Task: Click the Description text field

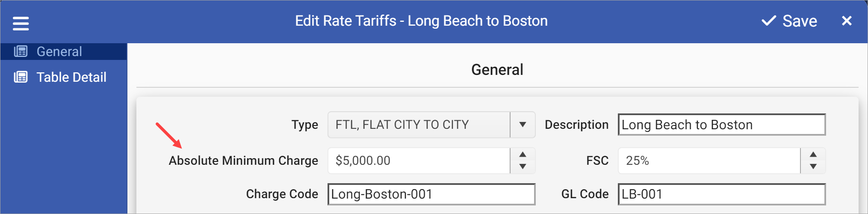Action: pos(721,125)
